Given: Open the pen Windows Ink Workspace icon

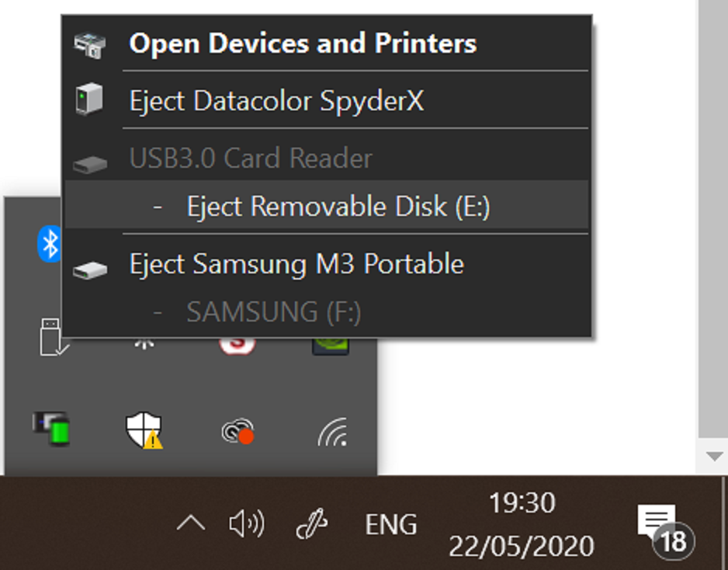Looking at the screenshot, I should (312, 525).
